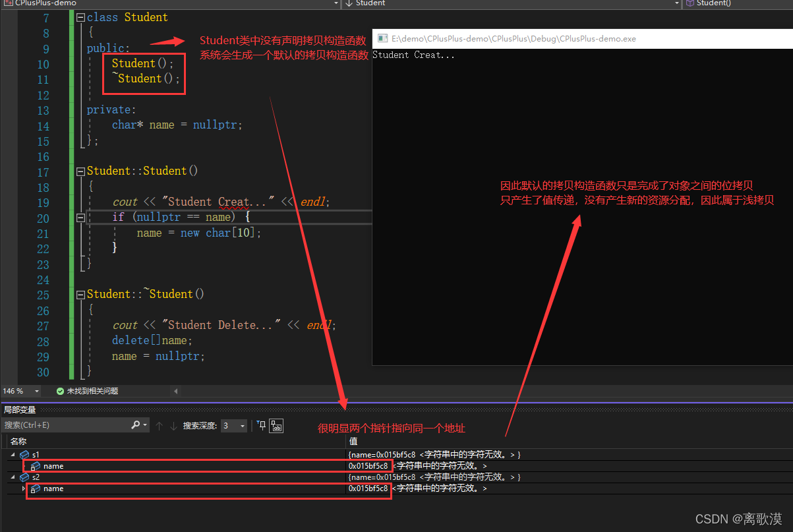Screen dimensions: 793x532
Task: Collapse the s1 variable node
Action: click(13, 455)
